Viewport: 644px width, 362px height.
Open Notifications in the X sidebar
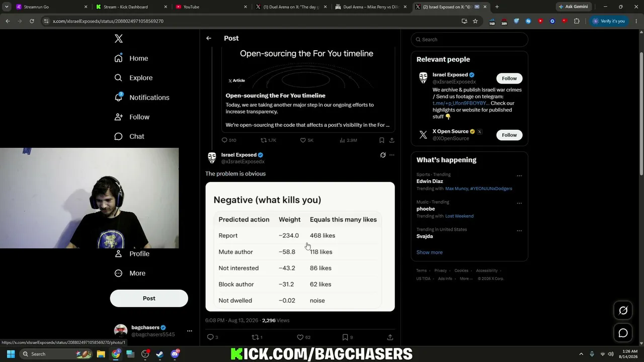(x=142, y=98)
